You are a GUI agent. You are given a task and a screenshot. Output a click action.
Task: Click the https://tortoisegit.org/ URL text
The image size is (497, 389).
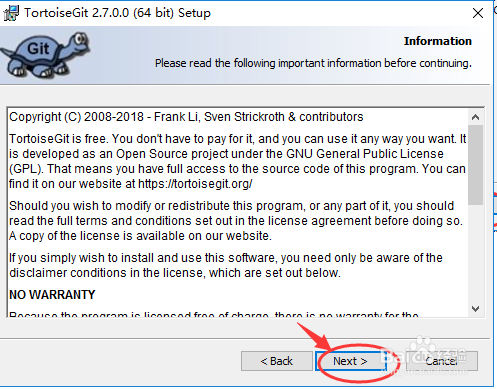click(x=195, y=184)
